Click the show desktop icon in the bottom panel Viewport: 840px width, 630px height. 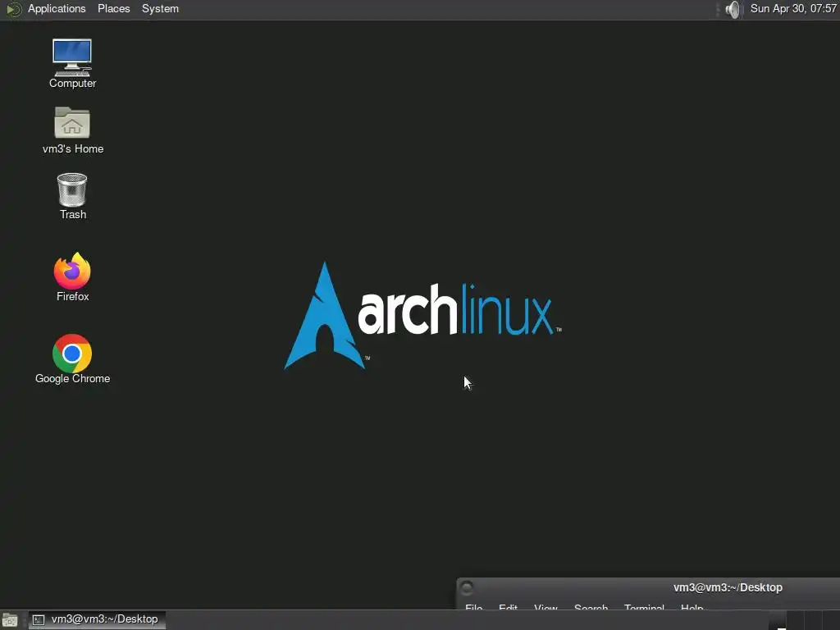10,620
